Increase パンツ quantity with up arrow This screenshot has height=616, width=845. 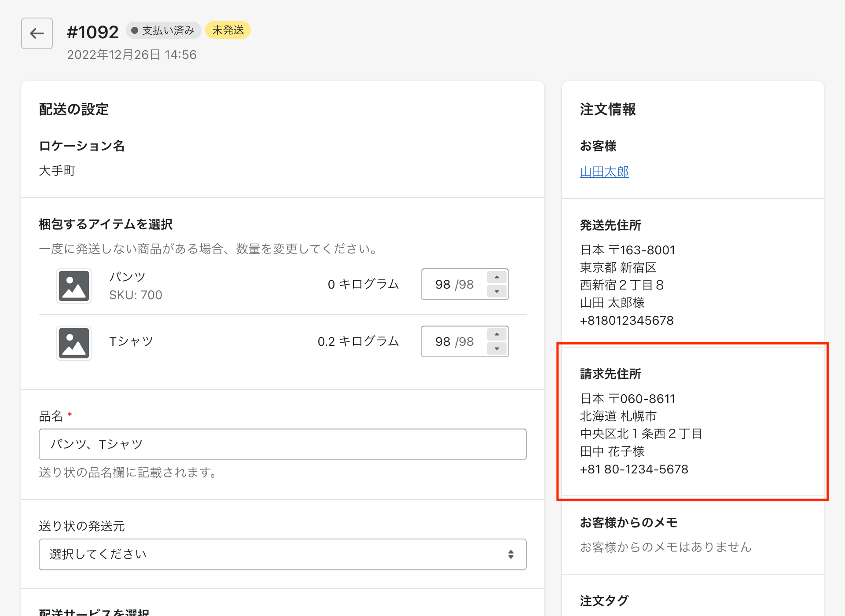click(x=496, y=277)
